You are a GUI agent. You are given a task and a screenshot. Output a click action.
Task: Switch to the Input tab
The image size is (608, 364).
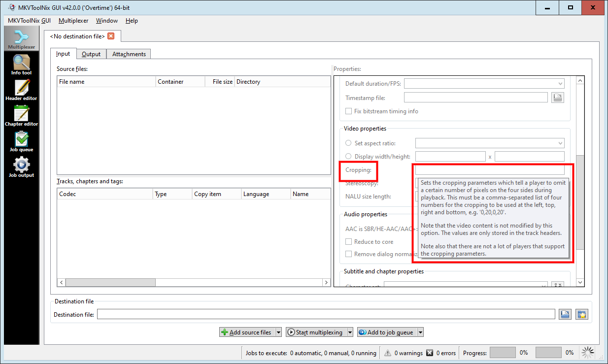point(63,54)
